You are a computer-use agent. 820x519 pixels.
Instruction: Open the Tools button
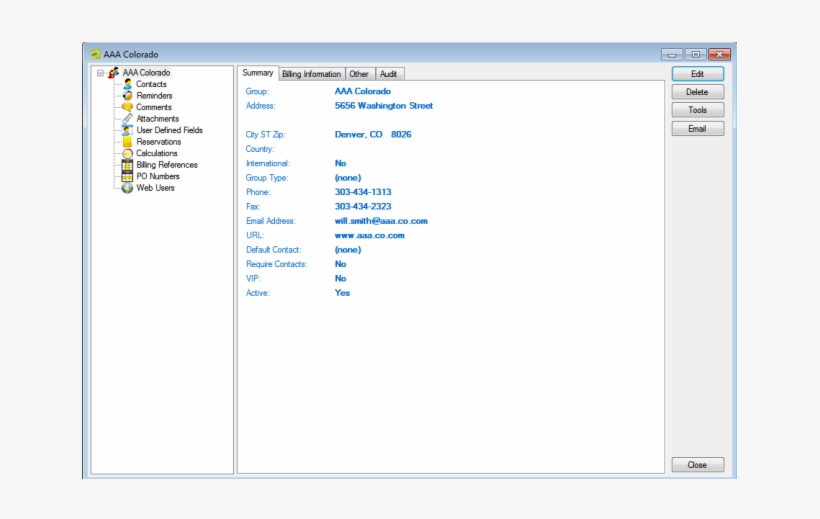click(698, 110)
